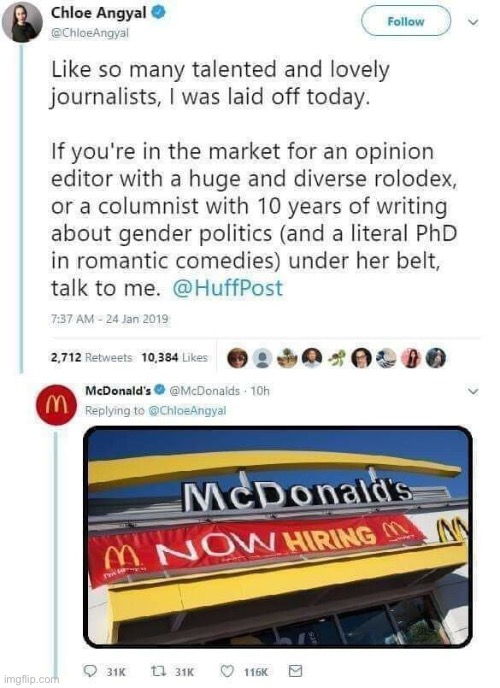Follow Chloe Angyal's account

click(406, 21)
